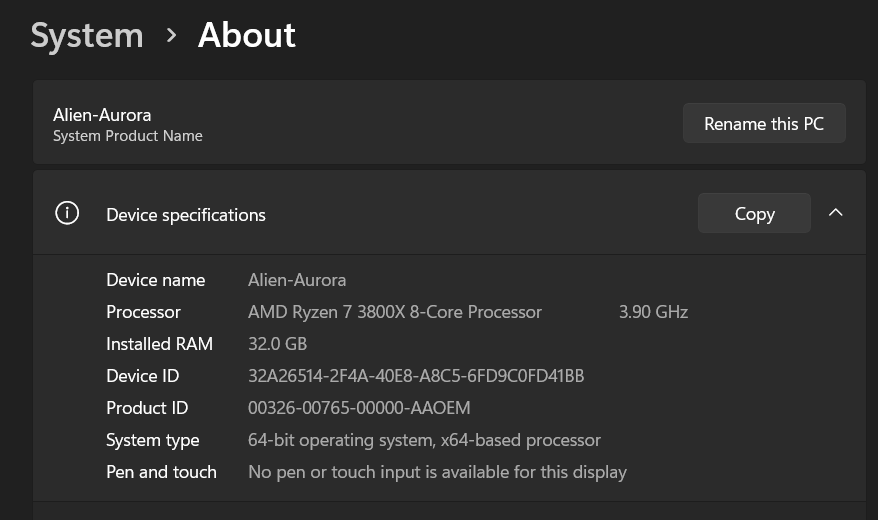
Task: Click the 32.0 GB installed RAM value
Action: [277, 344]
